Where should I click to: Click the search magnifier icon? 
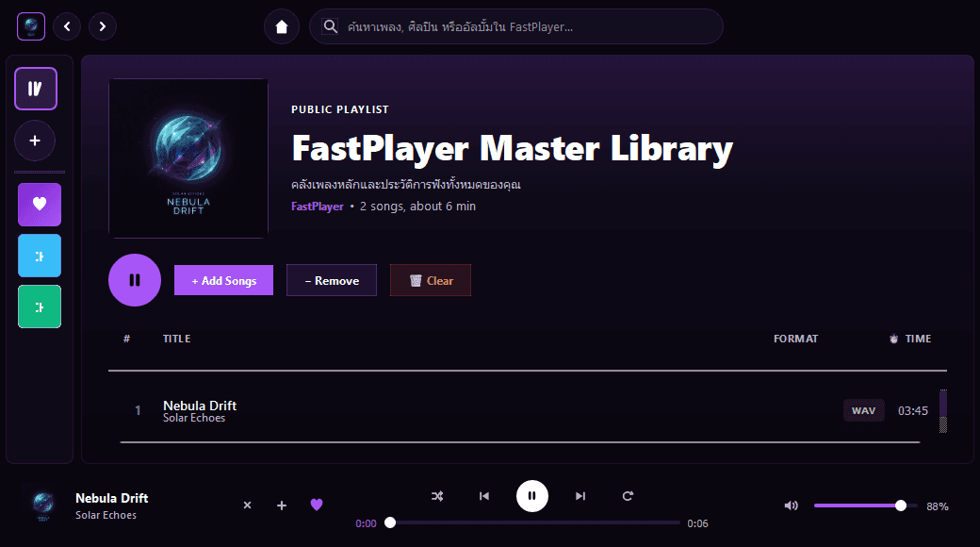click(330, 26)
